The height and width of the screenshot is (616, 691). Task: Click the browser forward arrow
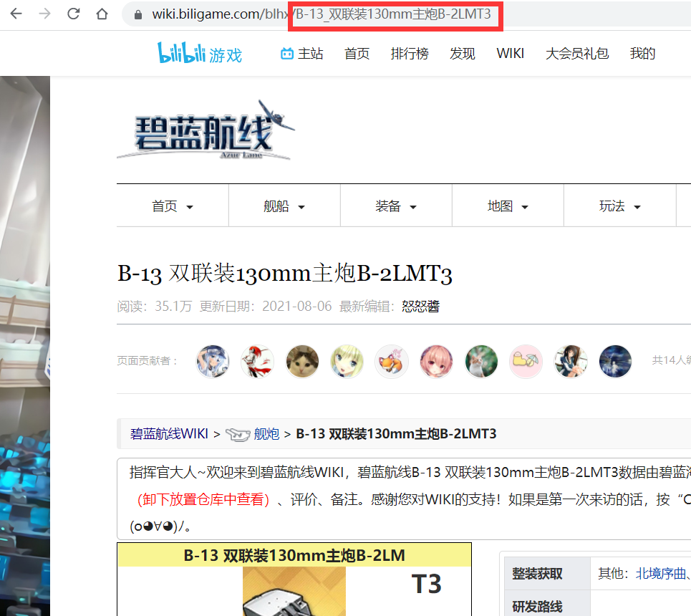click(x=44, y=14)
